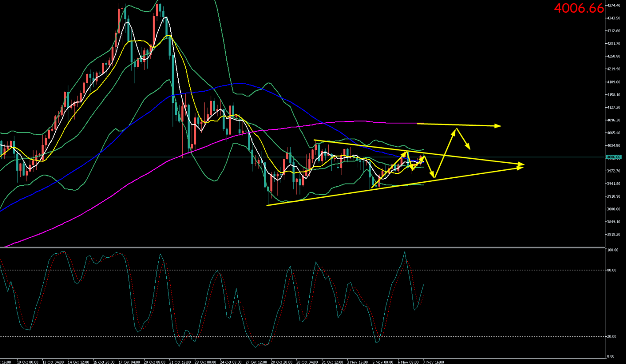Click the 10 Oct 00:00 time label
The image size is (626, 364).
pos(28,361)
